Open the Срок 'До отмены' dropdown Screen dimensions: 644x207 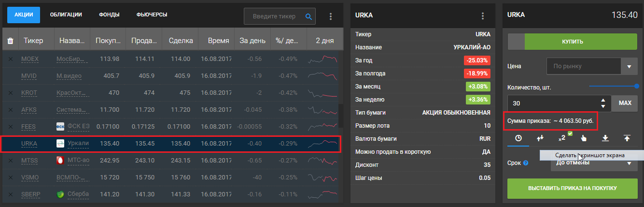594,163
